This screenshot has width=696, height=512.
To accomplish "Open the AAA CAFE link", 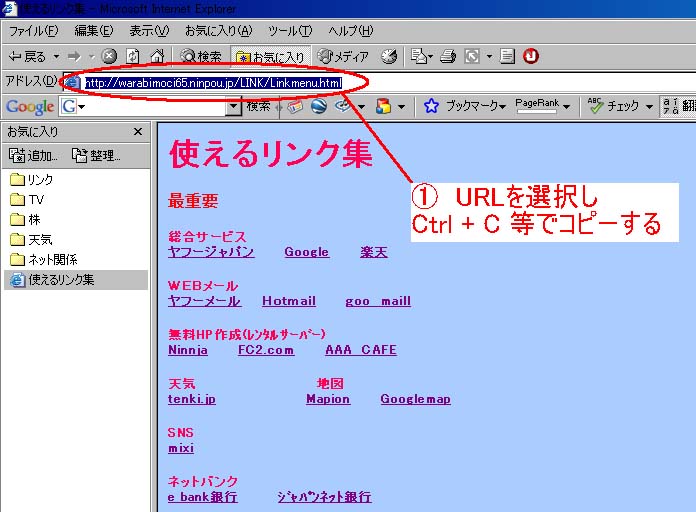I will 361,350.
